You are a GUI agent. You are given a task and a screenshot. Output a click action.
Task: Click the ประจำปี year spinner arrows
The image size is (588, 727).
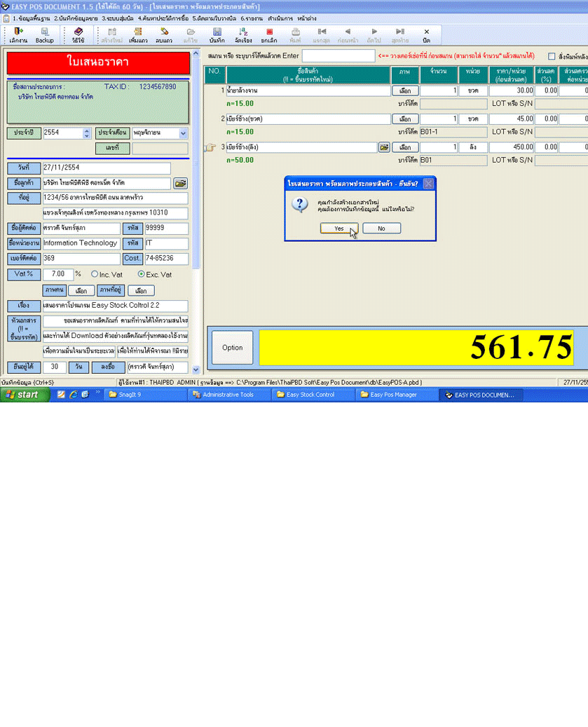[x=87, y=133]
